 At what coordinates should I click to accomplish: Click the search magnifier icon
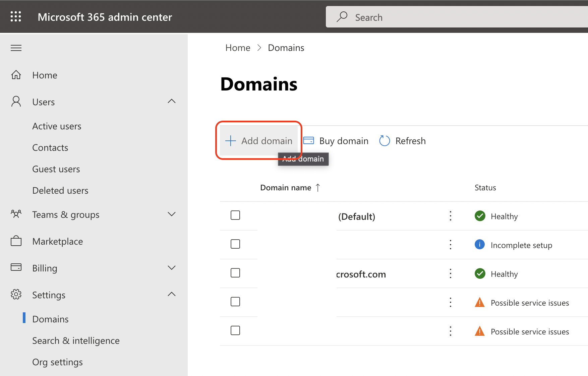coord(342,17)
